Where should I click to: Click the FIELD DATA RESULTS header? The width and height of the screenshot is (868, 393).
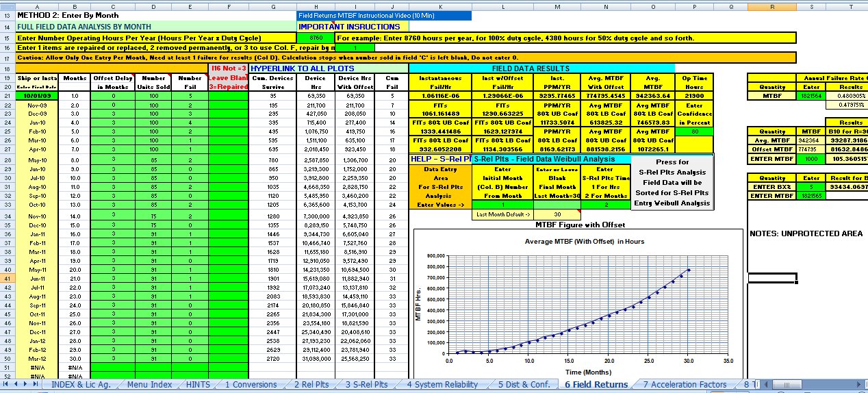tap(541, 68)
